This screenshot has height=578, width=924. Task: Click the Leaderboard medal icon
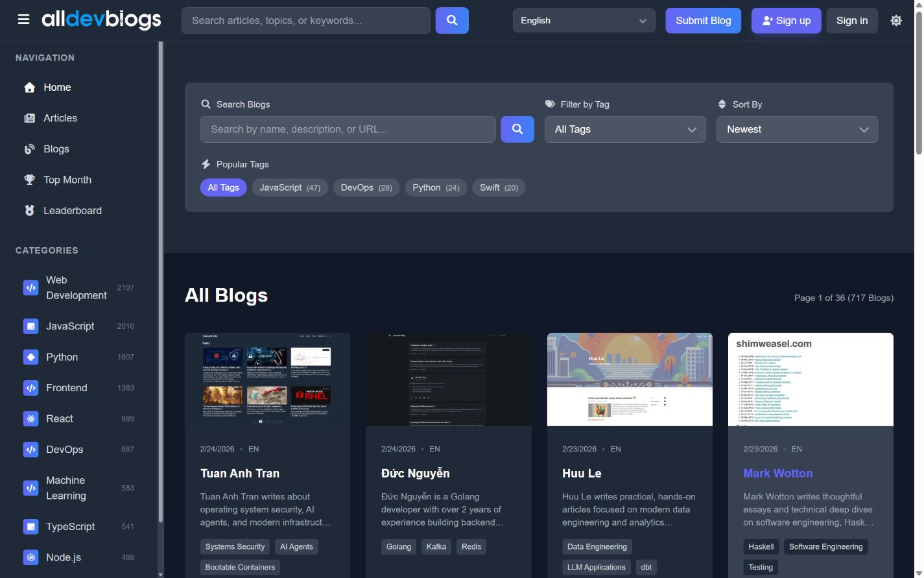[29, 211]
